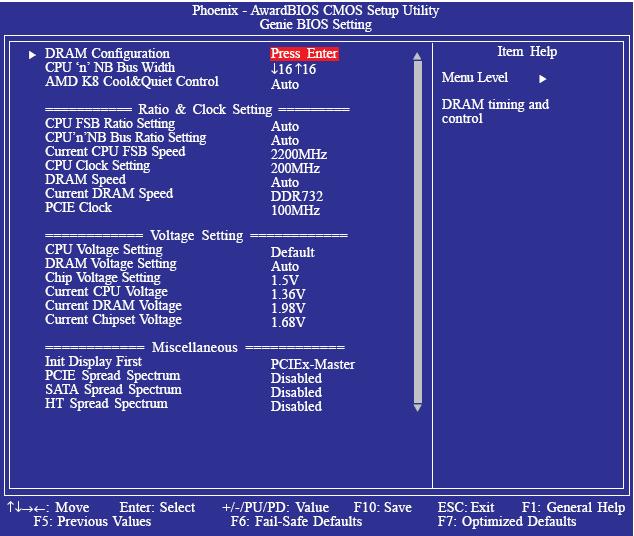Change the 1.5V chip voltage value

[x=285, y=281]
